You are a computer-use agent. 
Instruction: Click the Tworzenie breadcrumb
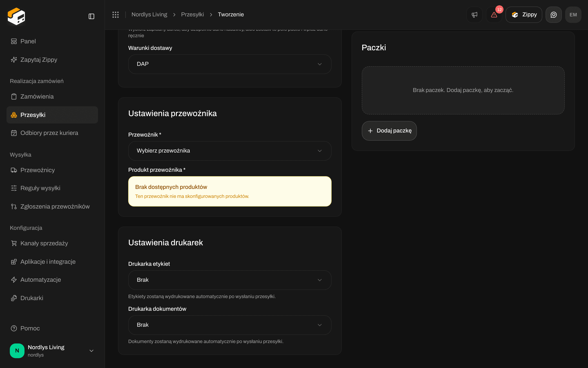[x=231, y=15]
